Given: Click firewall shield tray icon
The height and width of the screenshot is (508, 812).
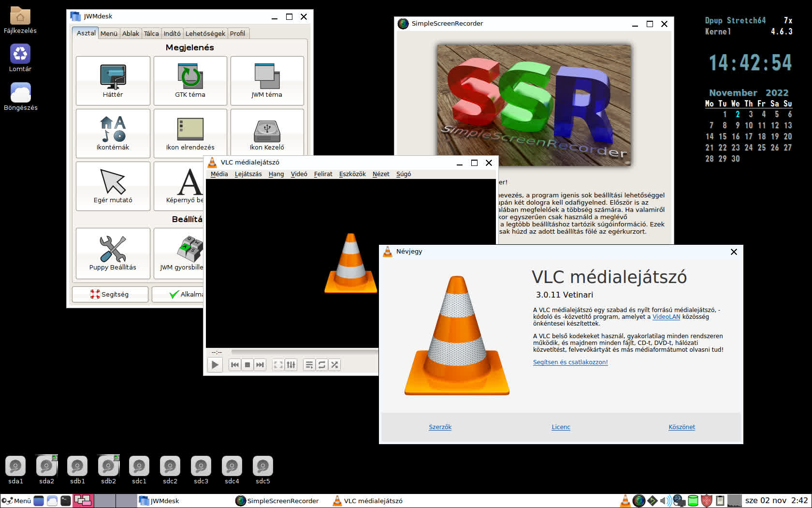Looking at the screenshot, I should [x=707, y=501].
